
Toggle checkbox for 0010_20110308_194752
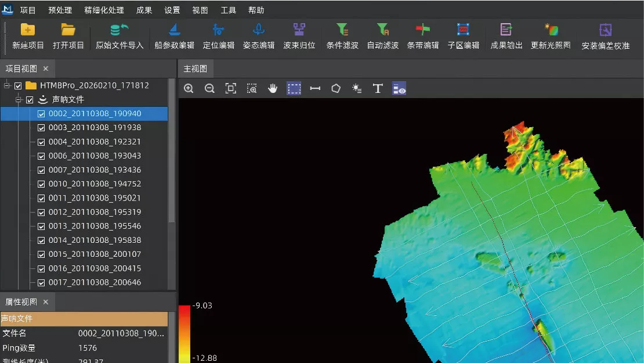41,184
